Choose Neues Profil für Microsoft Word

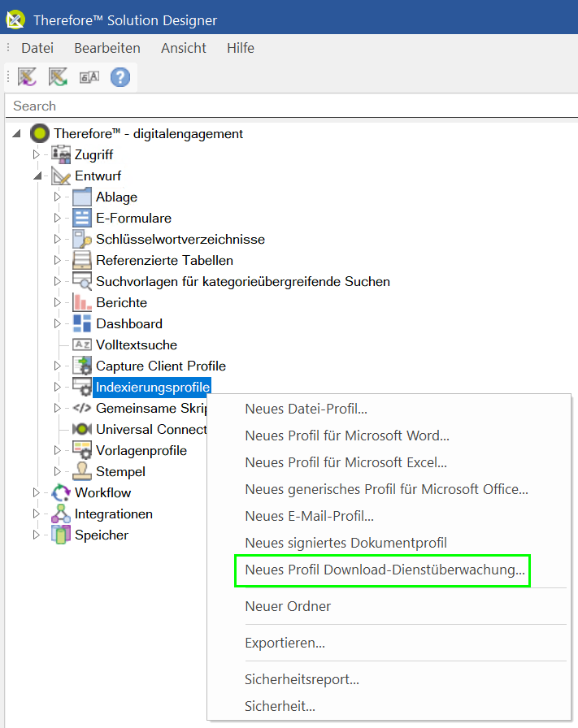coord(389,435)
